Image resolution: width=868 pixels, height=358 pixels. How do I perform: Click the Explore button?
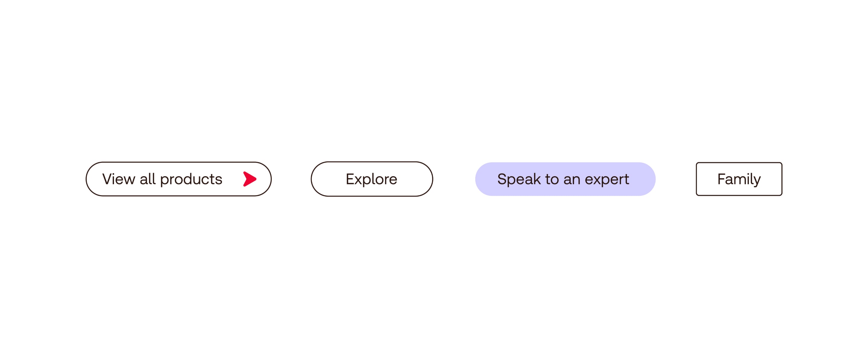pos(372,179)
